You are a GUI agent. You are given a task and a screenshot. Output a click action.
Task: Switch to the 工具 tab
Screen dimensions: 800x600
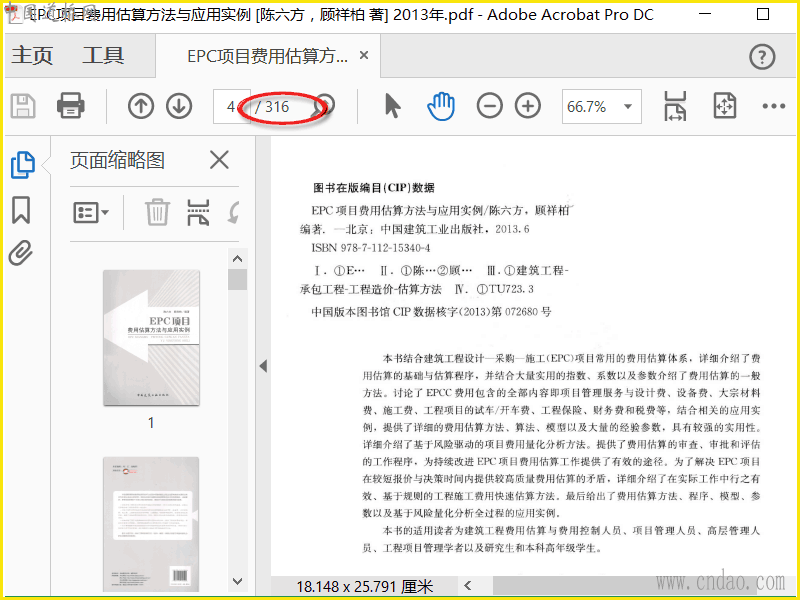[103, 55]
